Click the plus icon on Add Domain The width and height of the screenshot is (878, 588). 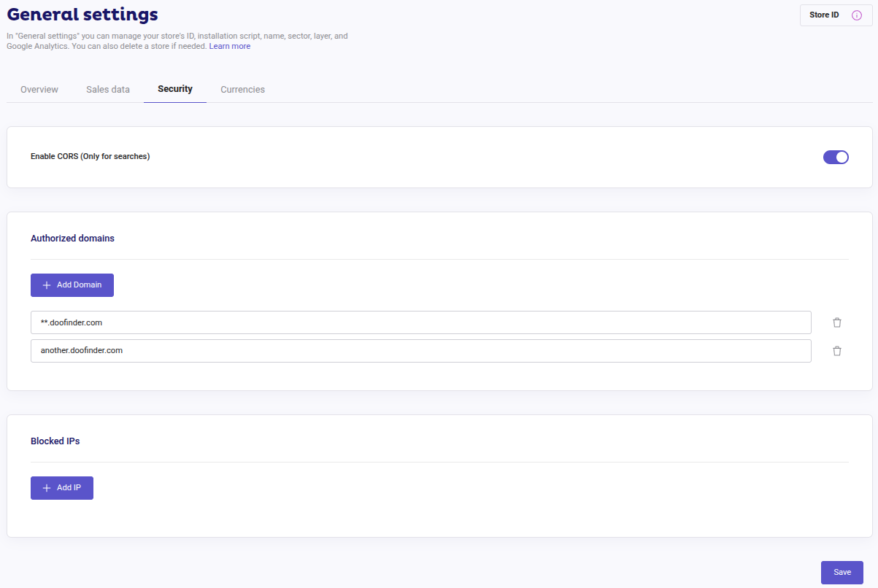(46, 285)
